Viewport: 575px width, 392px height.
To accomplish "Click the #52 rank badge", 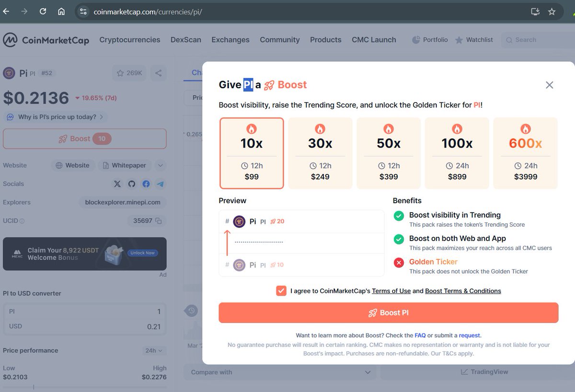I will 47,73.
